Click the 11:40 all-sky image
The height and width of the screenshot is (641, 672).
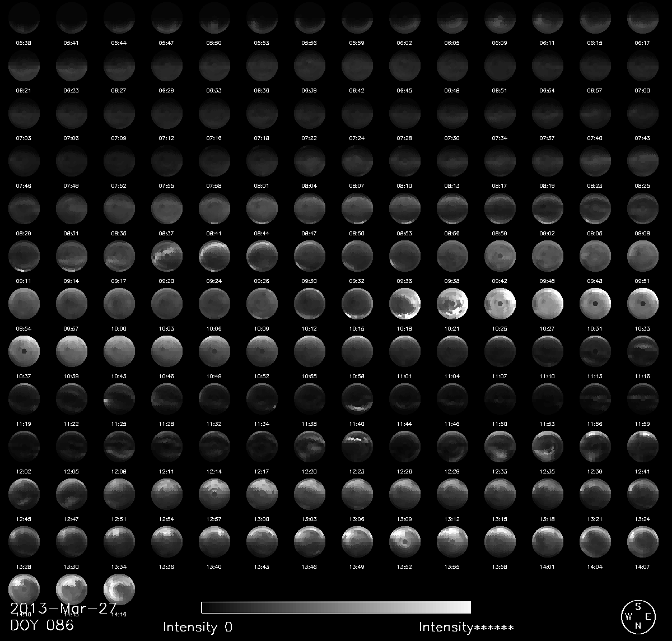[x=357, y=400]
